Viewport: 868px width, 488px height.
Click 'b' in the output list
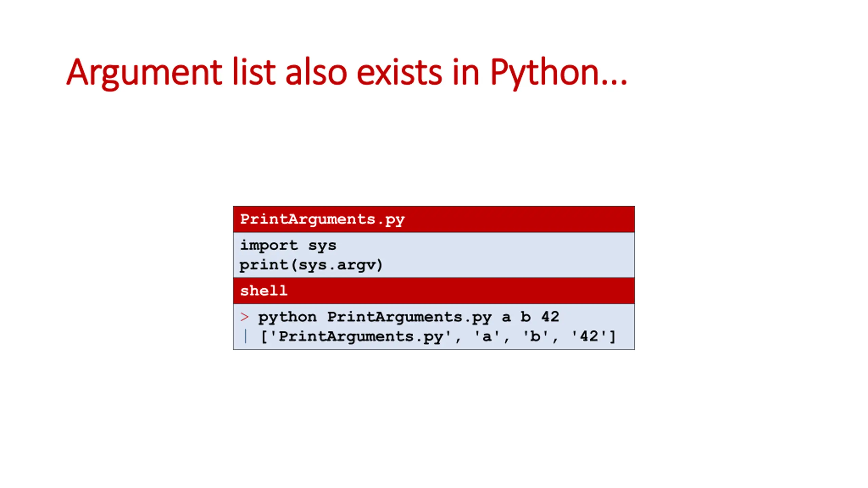pyautogui.click(x=535, y=337)
